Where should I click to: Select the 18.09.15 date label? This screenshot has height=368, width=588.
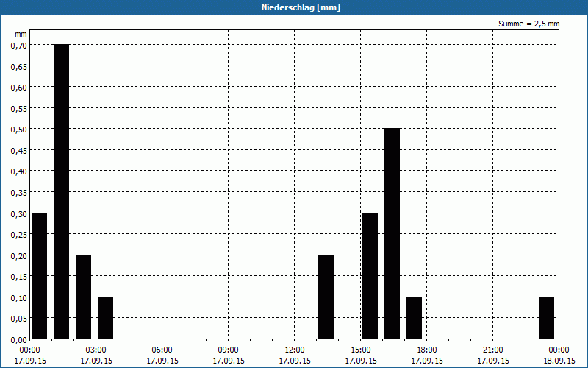click(559, 361)
